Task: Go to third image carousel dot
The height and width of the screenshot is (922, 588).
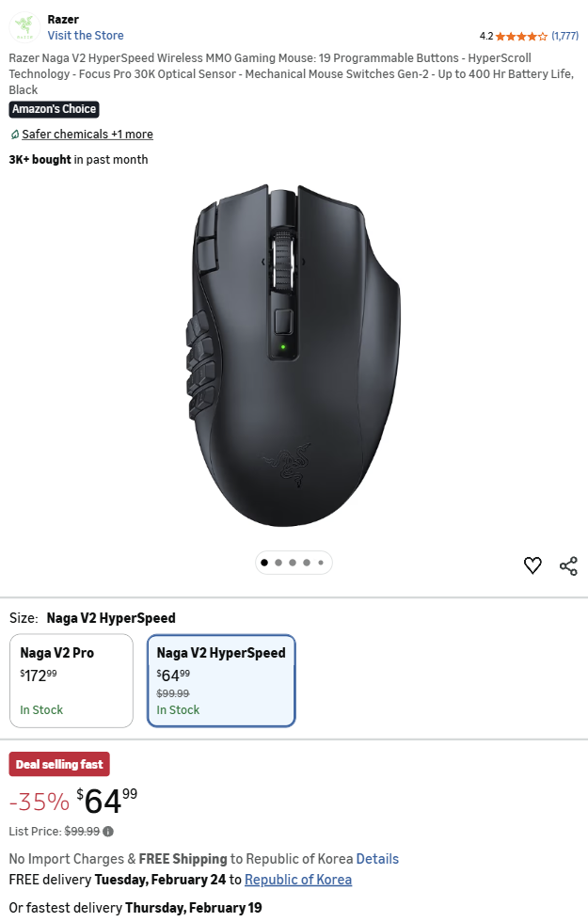Action: click(293, 563)
